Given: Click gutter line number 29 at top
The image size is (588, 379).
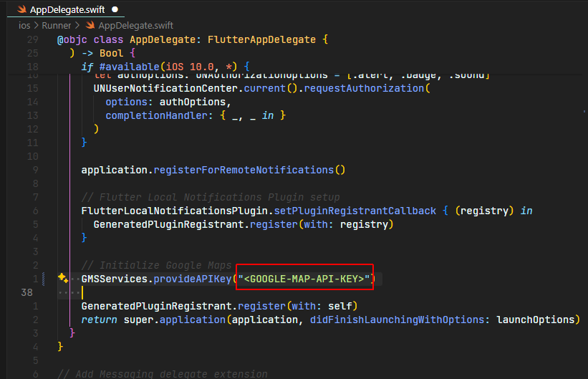Looking at the screenshot, I should 32,39.
